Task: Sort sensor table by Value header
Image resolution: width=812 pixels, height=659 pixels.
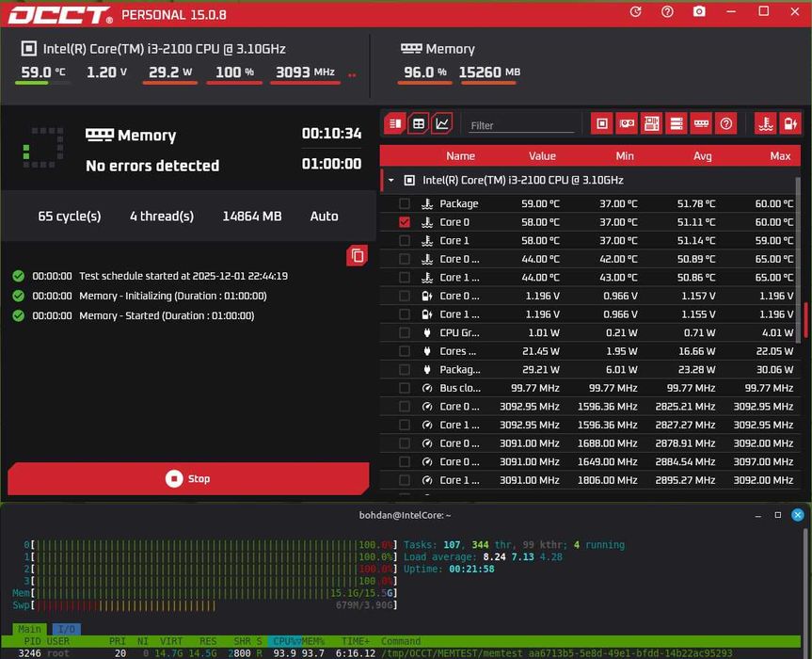Action: [542, 156]
